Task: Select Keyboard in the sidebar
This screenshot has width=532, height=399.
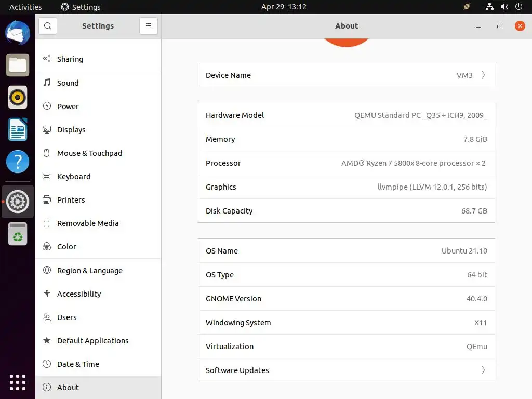Action: pos(98,177)
